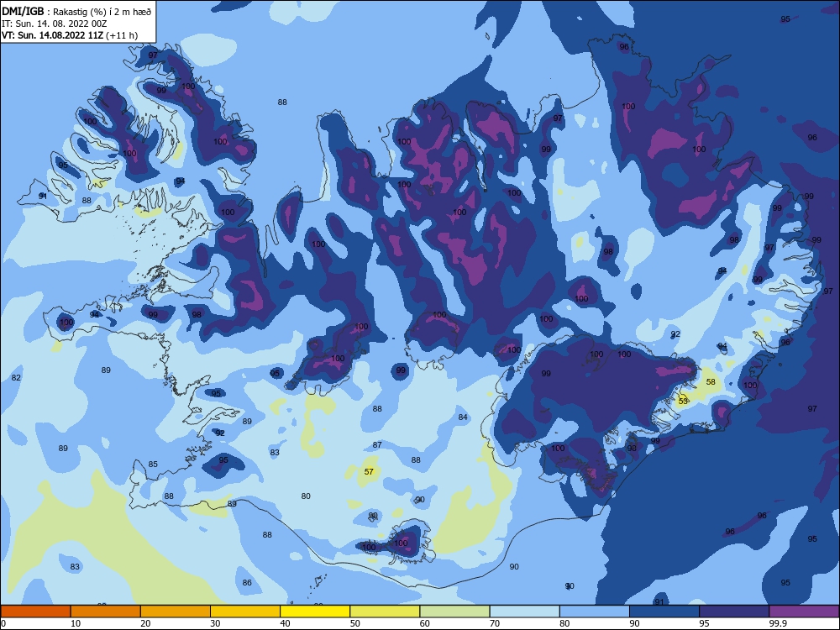
Task: Click the medium blue 80–90 legend swatch
Action: point(595,612)
